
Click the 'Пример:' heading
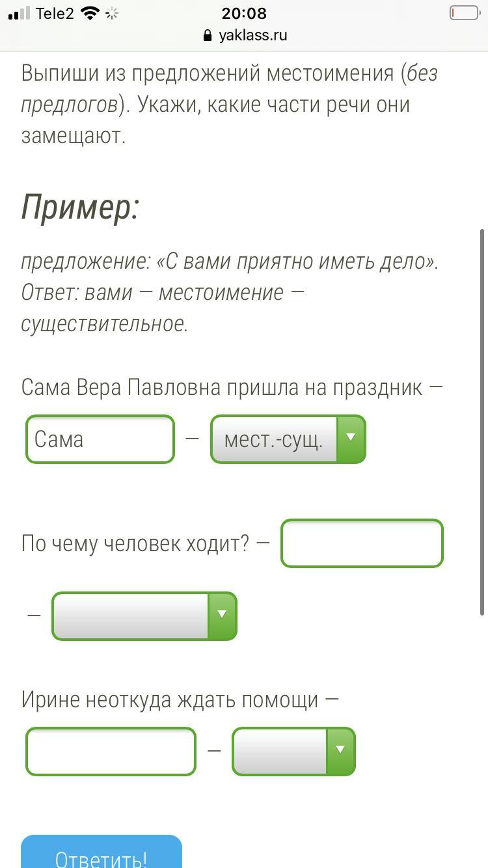(81, 208)
